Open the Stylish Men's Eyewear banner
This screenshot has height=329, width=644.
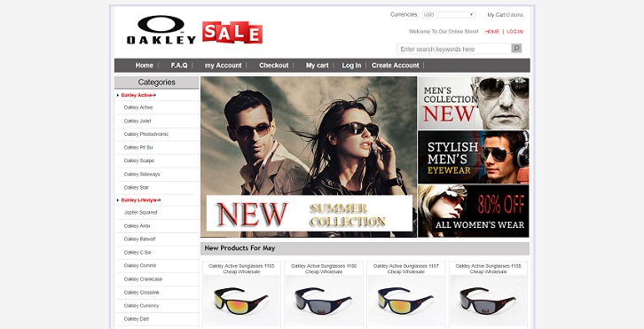point(474,157)
